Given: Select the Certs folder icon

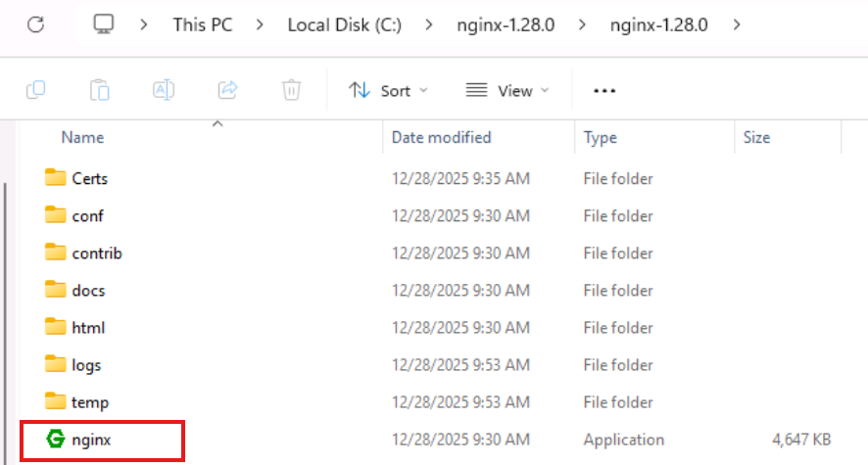Looking at the screenshot, I should (x=56, y=177).
